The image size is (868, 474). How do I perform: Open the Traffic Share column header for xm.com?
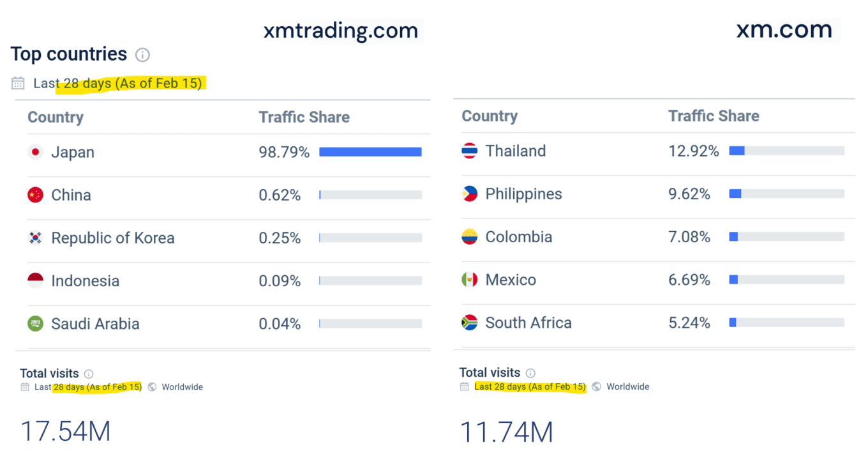(x=714, y=116)
